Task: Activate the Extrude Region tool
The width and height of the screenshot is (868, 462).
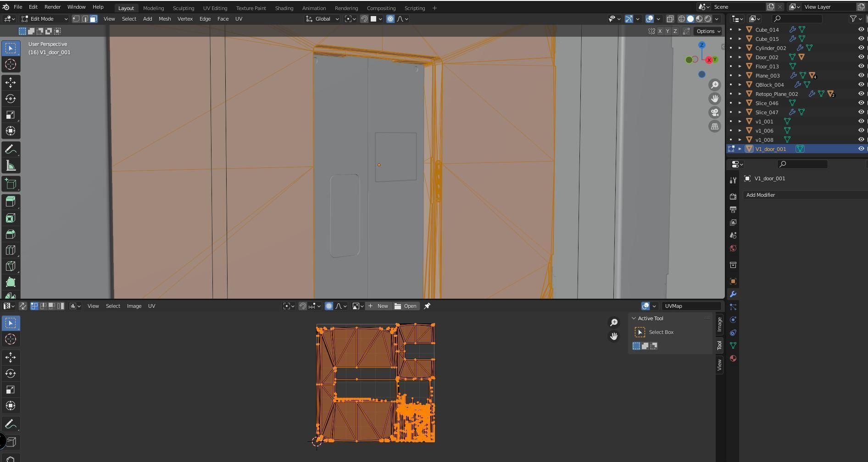Action: coord(11,201)
